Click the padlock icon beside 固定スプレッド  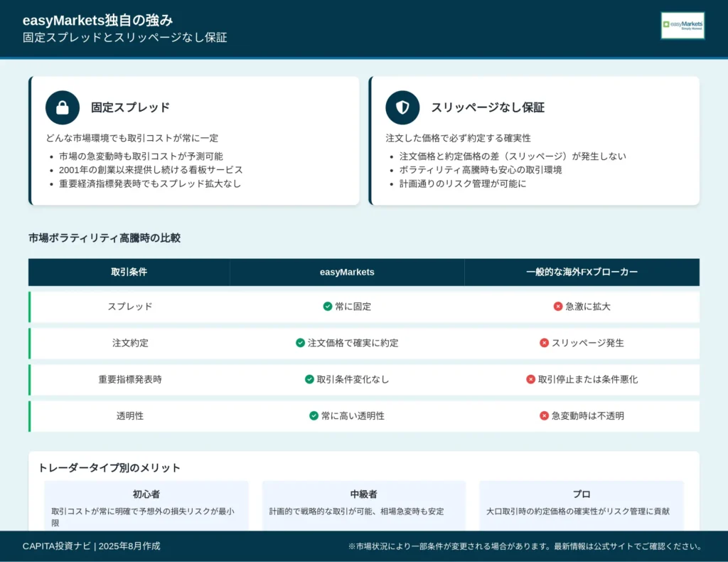point(63,107)
